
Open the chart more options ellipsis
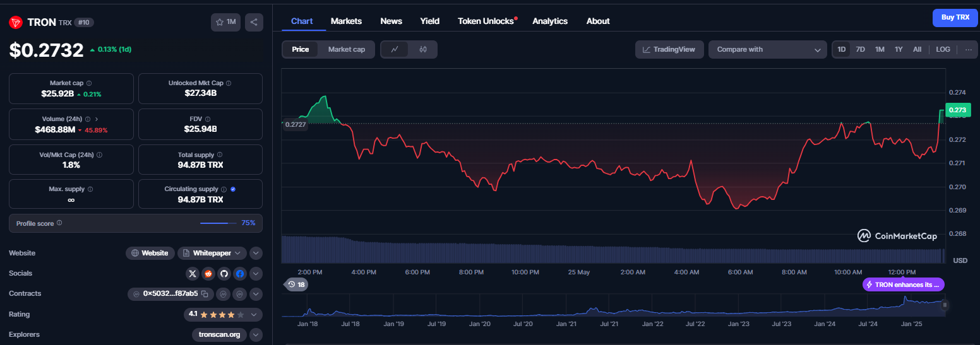(968, 49)
